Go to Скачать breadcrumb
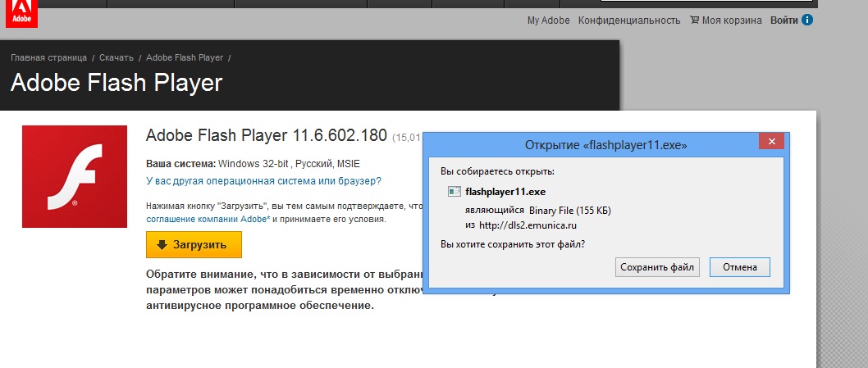 (x=116, y=57)
